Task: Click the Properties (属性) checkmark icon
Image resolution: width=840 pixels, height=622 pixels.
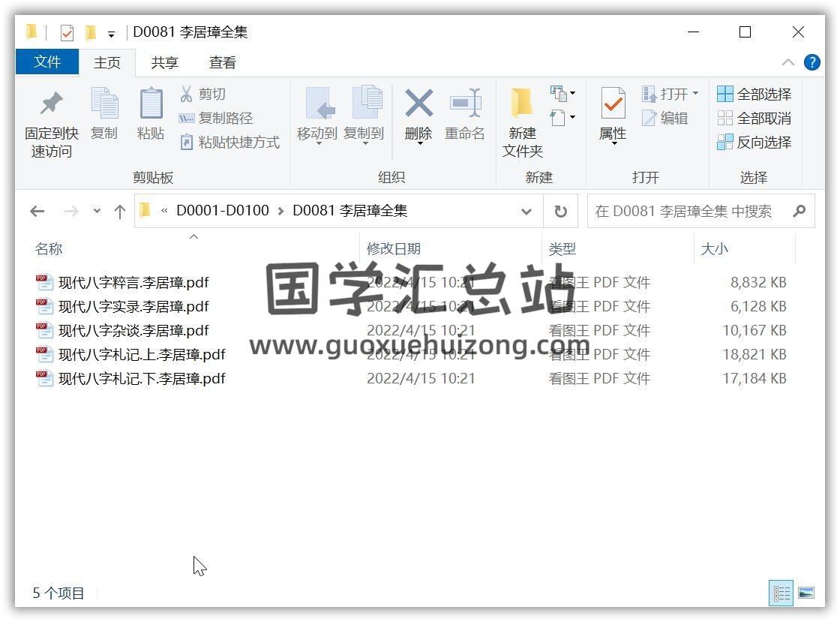Action: (613, 103)
